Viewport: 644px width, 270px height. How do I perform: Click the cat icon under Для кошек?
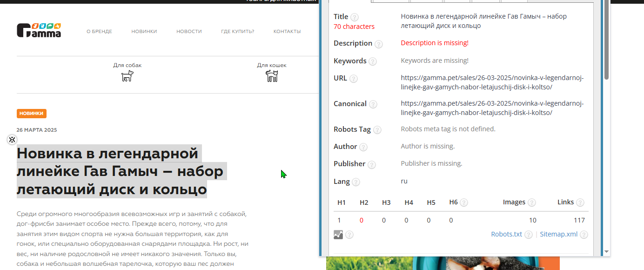point(272,76)
